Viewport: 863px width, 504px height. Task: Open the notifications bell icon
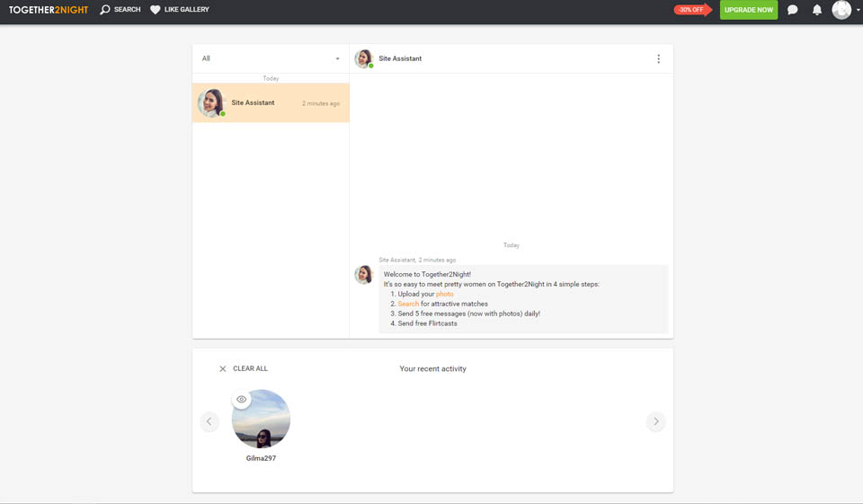(x=817, y=10)
